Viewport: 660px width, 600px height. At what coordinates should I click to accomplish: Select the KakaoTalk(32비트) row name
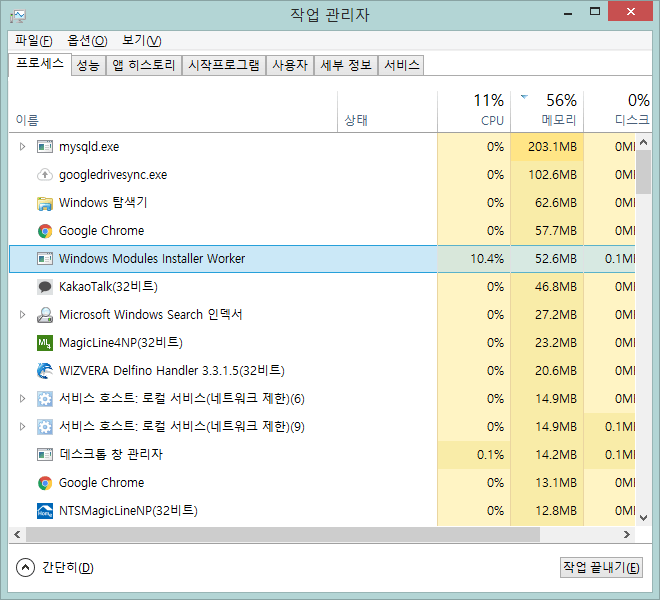108,287
